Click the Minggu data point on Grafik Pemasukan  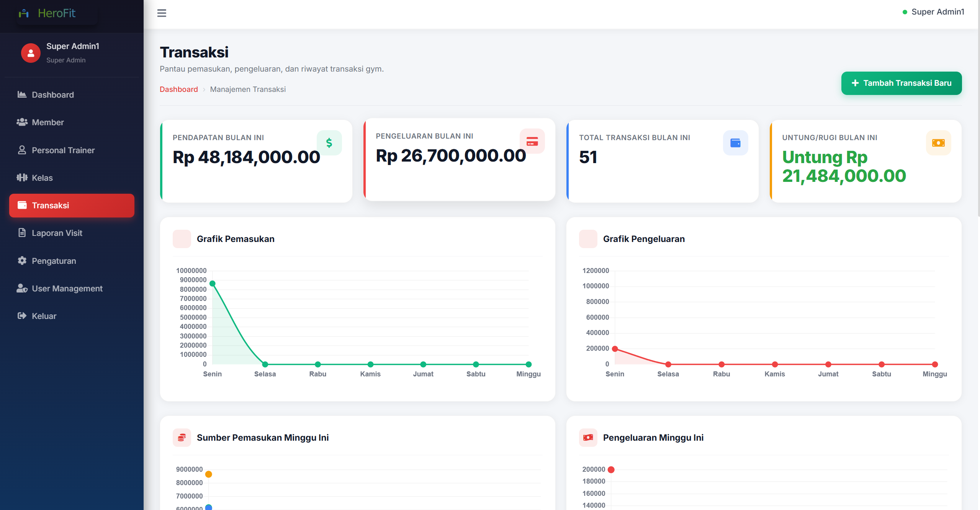(528, 364)
